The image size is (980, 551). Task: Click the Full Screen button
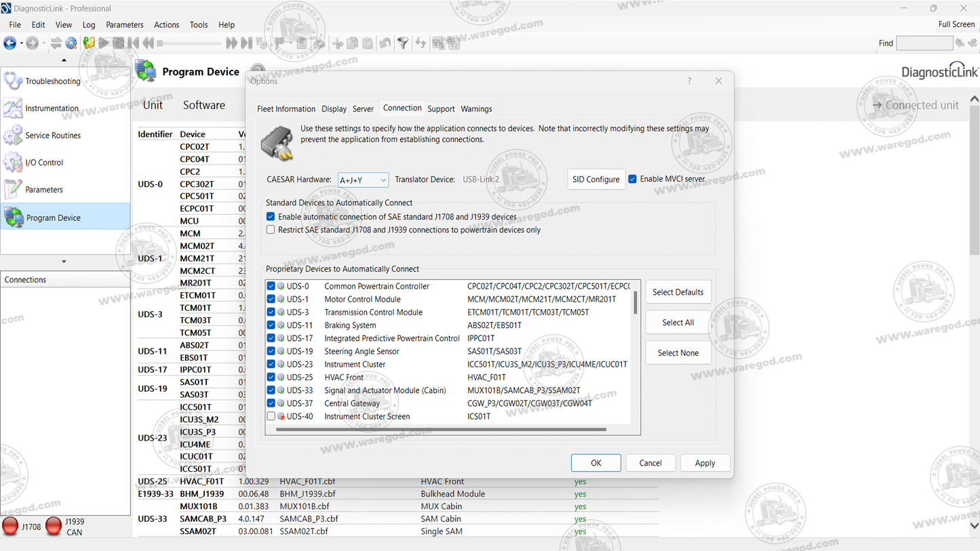[x=956, y=24]
